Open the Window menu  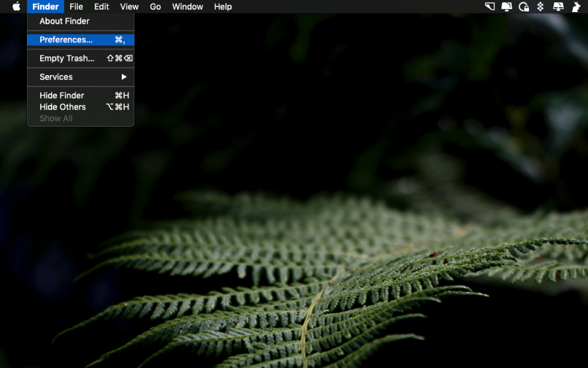188,7
